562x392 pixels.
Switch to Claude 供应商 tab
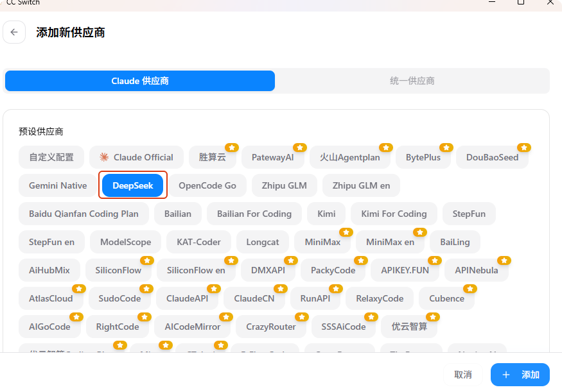(140, 81)
